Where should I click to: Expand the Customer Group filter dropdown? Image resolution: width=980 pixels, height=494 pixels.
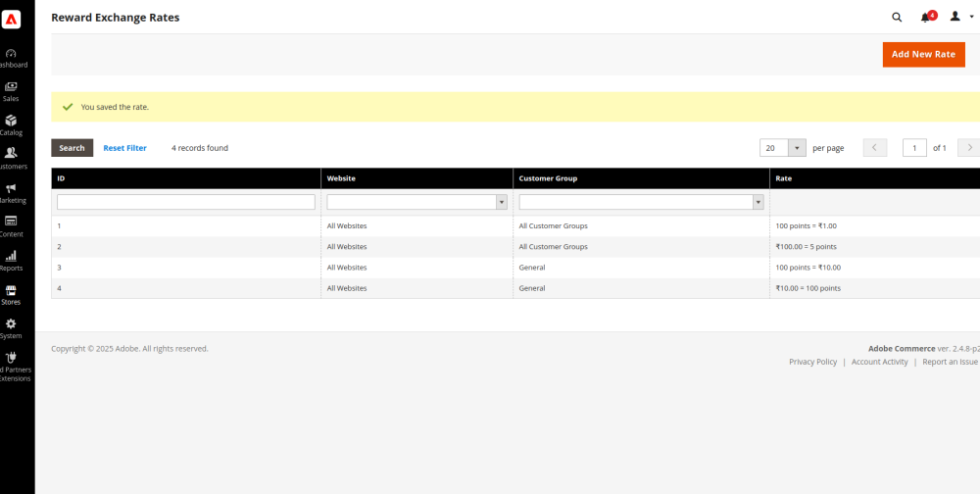641,202
